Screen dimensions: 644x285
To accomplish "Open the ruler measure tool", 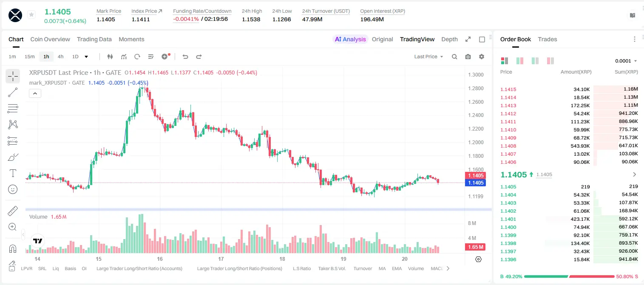I will pyautogui.click(x=13, y=211).
